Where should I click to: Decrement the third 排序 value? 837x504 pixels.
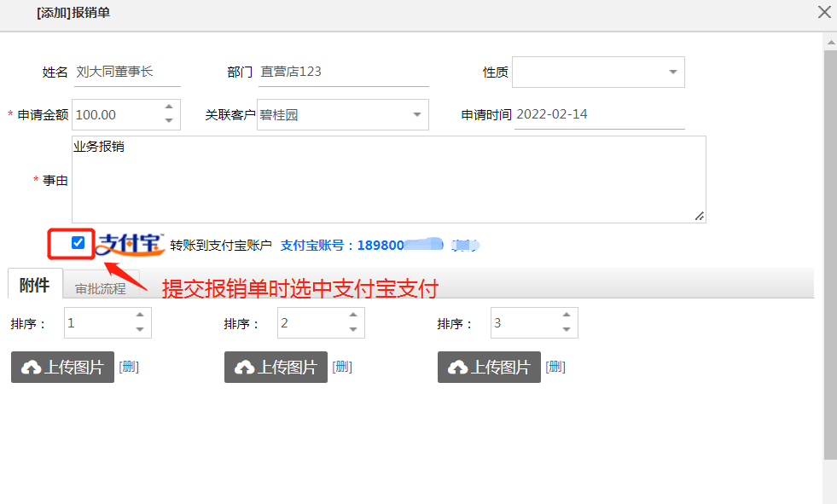[567, 330]
